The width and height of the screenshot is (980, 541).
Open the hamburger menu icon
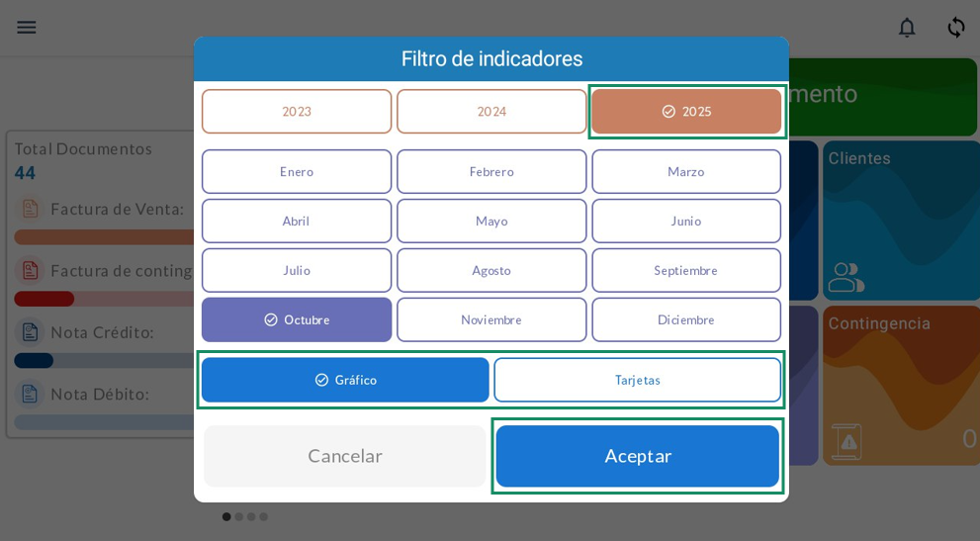pyautogui.click(x=27, y=28)
